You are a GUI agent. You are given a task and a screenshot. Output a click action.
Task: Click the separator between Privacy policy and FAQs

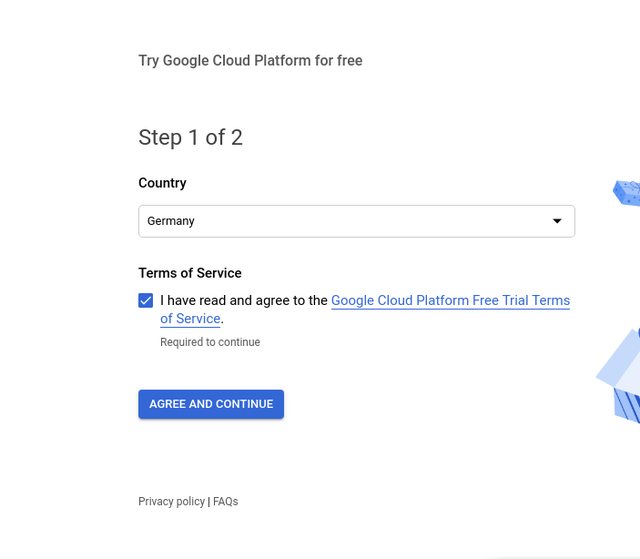coord(208,501)
